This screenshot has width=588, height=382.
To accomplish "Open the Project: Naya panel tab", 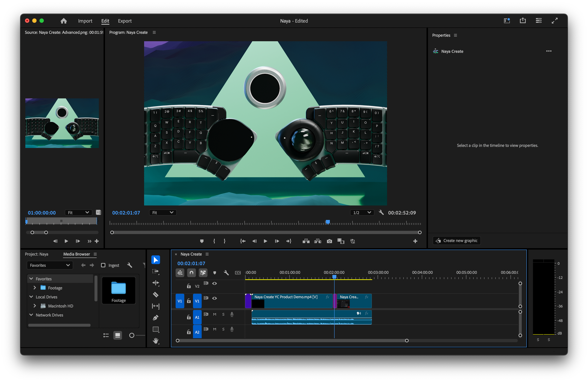I will click(37, 254).
